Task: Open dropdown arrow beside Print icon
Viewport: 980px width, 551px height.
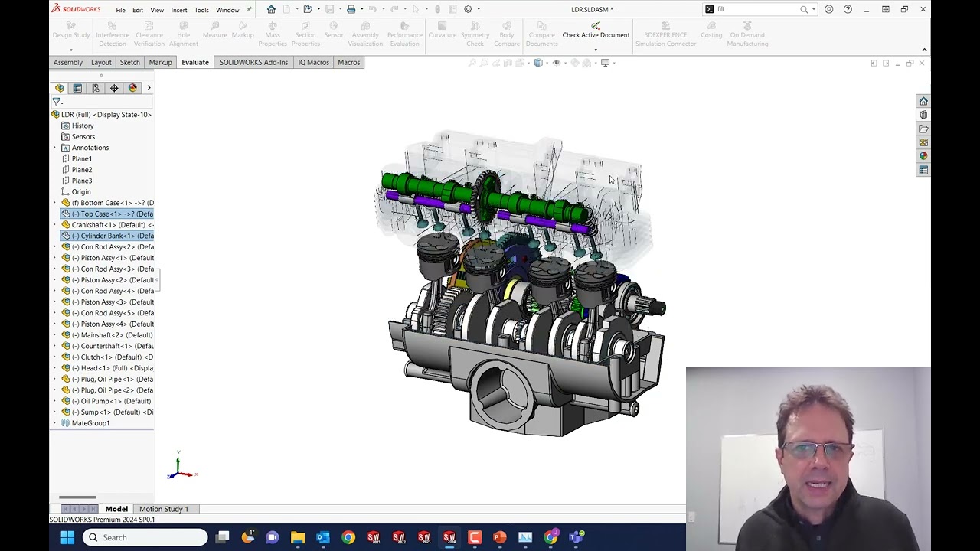Action: (361, 9)
